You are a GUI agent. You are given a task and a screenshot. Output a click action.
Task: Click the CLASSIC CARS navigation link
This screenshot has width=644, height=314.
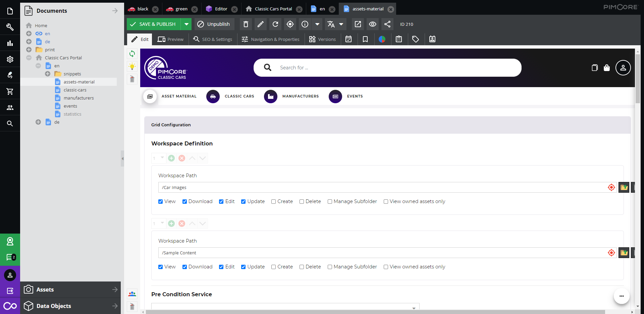tap(239, 96)
